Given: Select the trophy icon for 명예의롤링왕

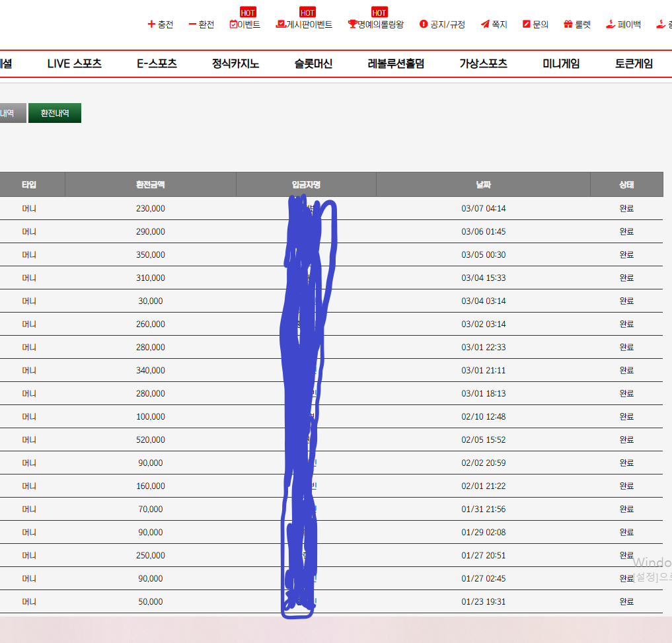Looking at the screenshot, I should point(352,24).
